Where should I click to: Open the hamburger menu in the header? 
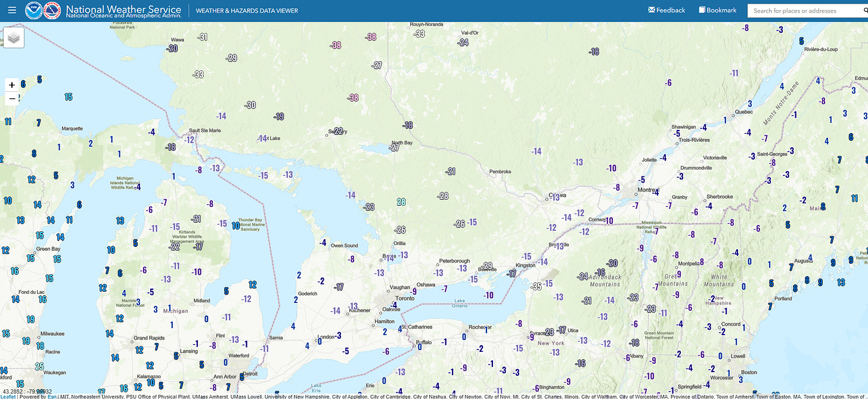pos(12,10)
